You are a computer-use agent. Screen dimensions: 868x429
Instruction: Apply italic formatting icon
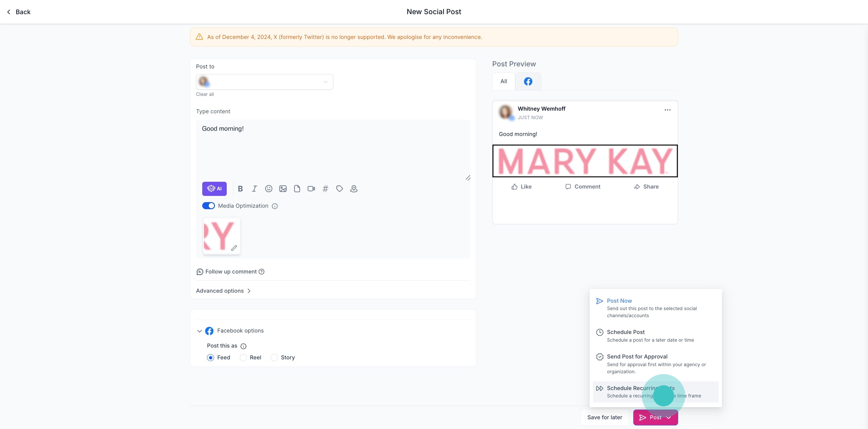pos(254,189)
